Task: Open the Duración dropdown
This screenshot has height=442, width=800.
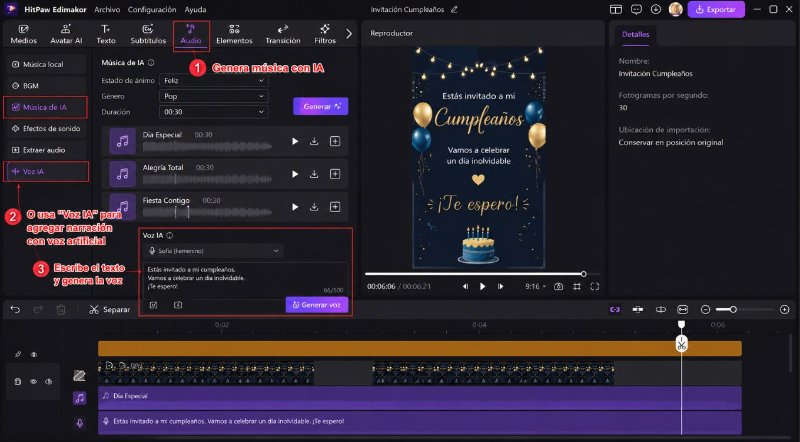Action: pos(214,112)
